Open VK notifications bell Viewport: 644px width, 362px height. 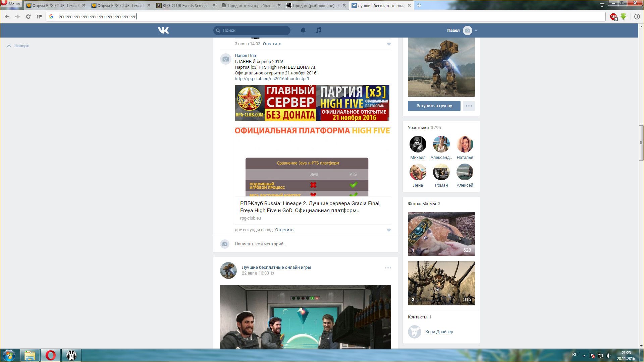303,31
